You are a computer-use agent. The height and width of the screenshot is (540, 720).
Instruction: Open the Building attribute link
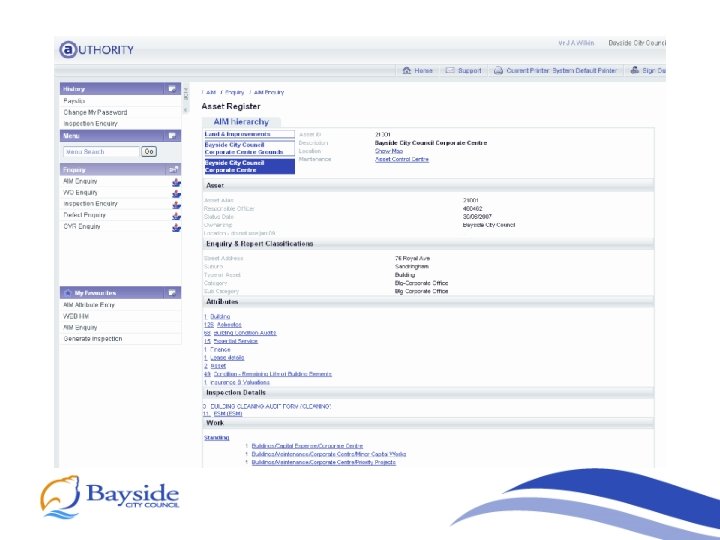pos(220,317)
